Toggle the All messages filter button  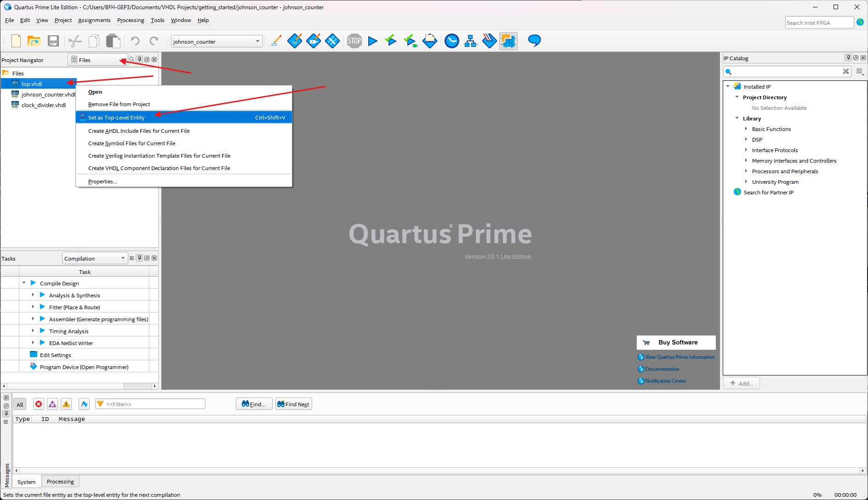[20, 404]
